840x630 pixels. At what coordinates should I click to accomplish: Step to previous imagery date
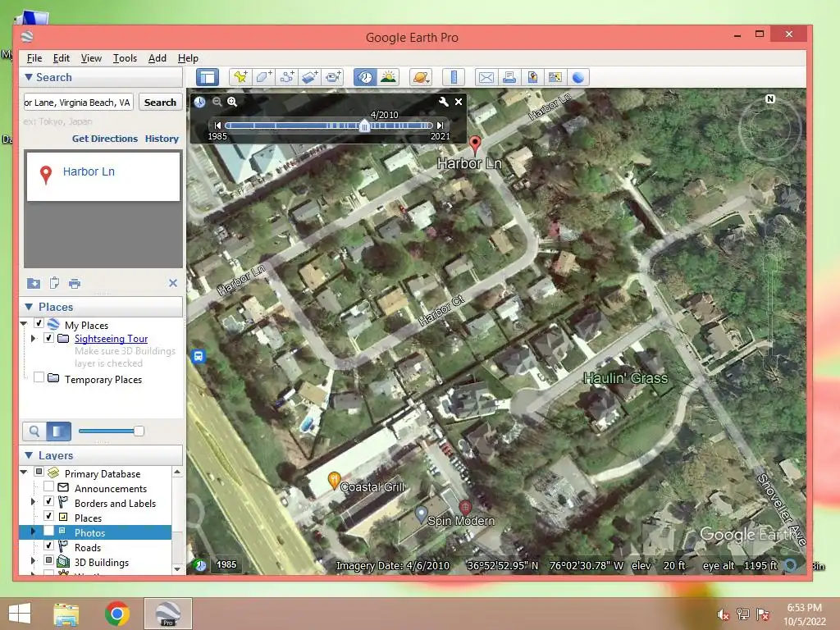coord(217,126)
